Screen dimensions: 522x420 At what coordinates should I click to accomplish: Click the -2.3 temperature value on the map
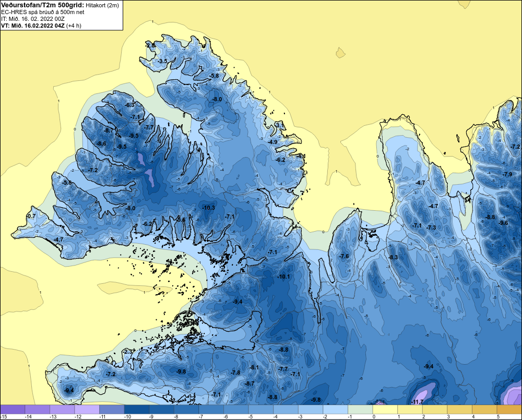(x=128, y=352)
